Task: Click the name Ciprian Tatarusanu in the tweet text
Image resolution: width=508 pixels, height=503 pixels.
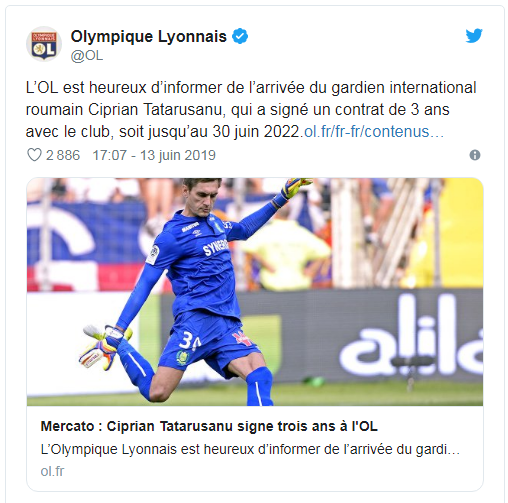Action: coord(155,110)
